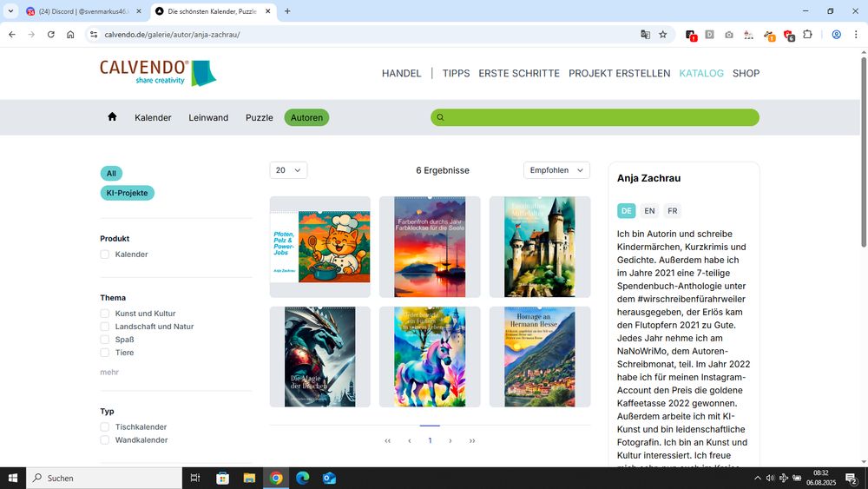Check the Kunst und Kultur filter
Viewport: 868px width, 489px height.
(x=105, y=314)
